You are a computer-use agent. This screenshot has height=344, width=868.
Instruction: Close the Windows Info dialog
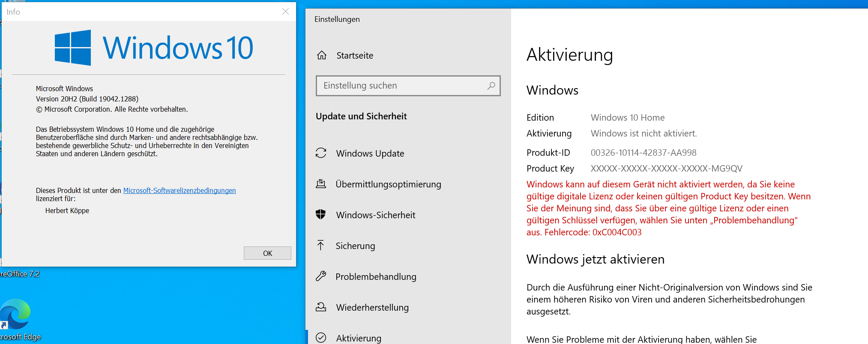coord(285,12)
